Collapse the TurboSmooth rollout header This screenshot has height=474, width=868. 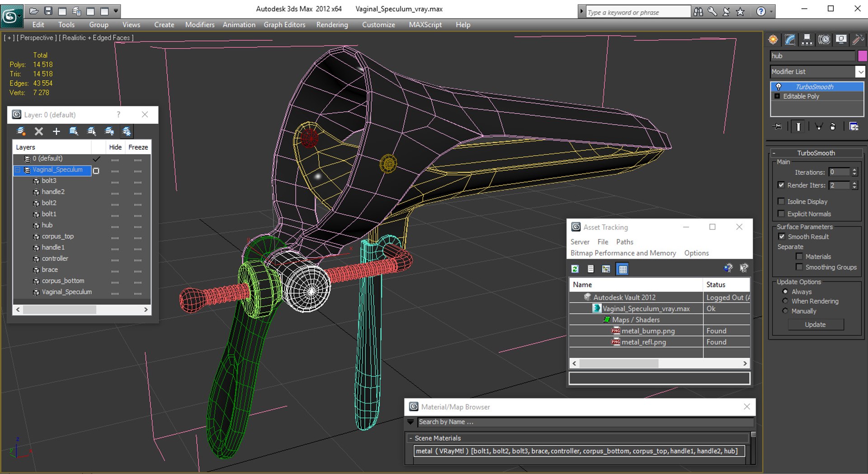click(816, 153)
